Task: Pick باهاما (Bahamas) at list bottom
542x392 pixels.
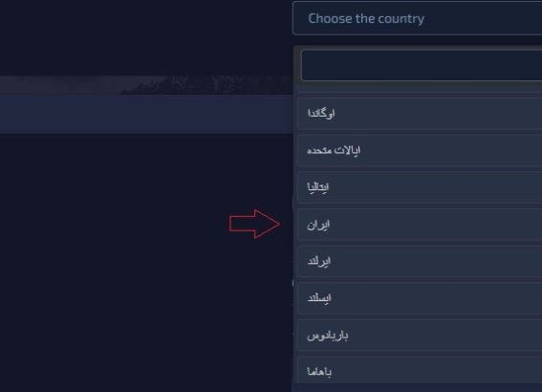Action: point(420,370)
